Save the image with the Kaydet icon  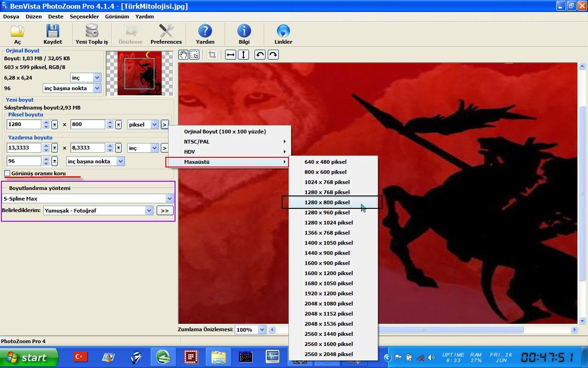[53, 34]
